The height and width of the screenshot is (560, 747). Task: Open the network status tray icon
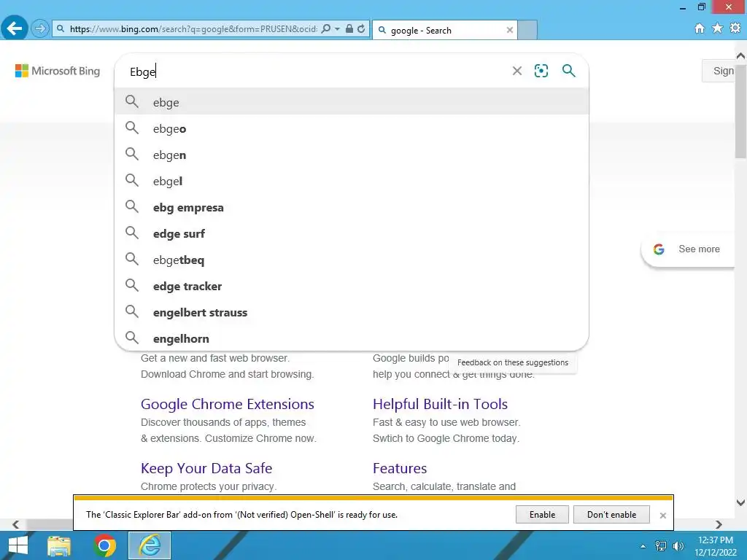pos(661,546)
